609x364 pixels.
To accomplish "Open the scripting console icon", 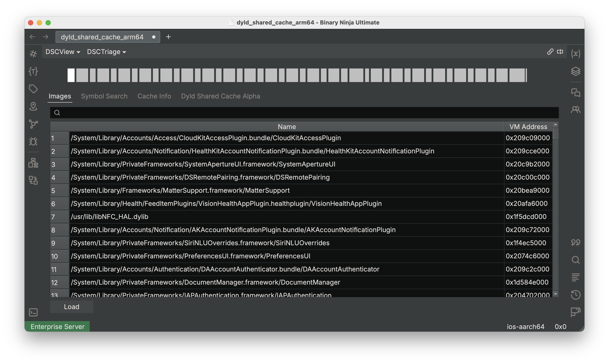I will [33, 313].
